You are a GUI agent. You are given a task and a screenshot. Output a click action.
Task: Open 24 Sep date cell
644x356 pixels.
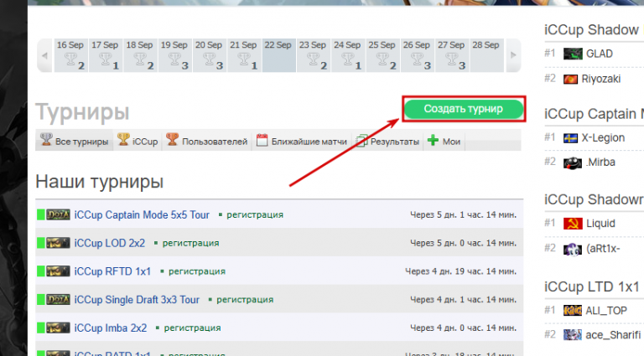[x=348, y=55]
